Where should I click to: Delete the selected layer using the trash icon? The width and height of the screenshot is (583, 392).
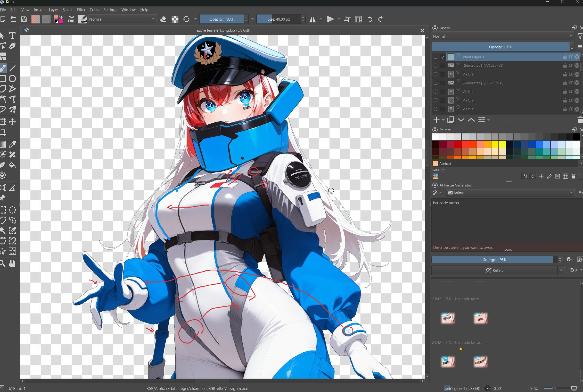point(580,120)
